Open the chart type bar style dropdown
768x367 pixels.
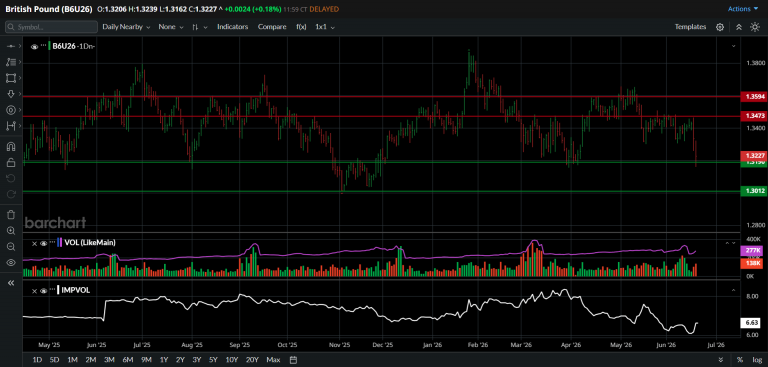[x=199, y=27]
